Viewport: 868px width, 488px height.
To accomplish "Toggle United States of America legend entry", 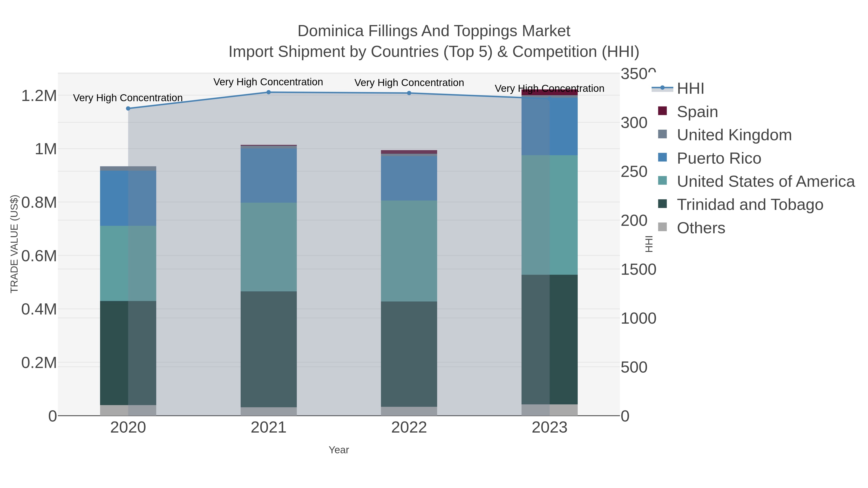I will point(756,181).
